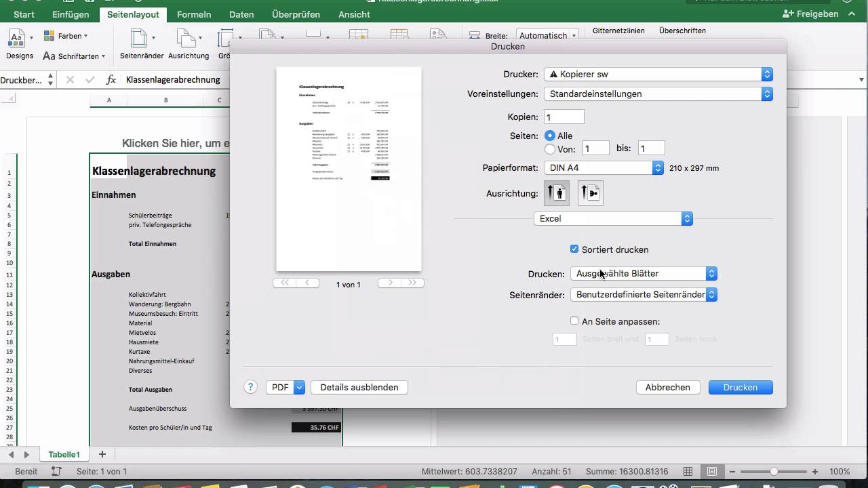The height and width of the screenshot is (488, 868).
Task: Switch to page layout view
Action: 711,472
